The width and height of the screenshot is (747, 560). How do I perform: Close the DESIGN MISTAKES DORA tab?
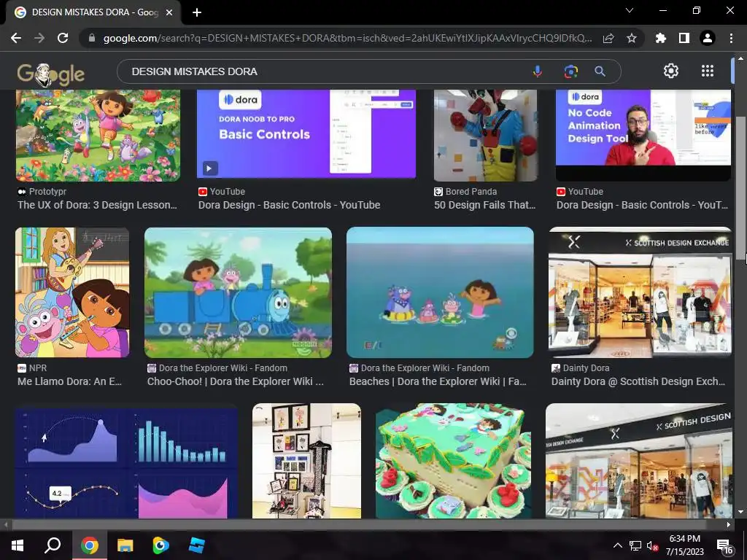[x=169, y=12]
